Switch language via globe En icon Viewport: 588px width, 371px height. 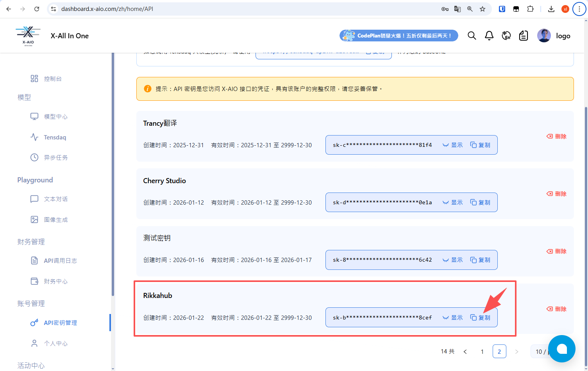click(x=506, y=36)
